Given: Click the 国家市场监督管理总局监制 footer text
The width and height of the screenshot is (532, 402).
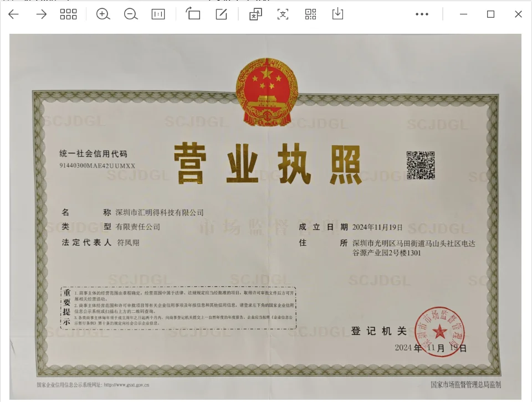Looking at the screenshot, I should coord(466,384).
